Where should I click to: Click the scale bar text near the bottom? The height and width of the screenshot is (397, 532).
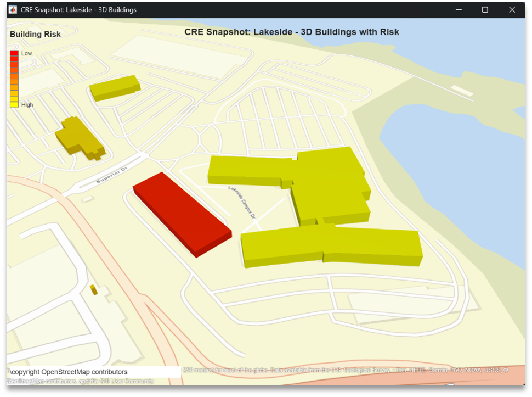pos(214,371)
